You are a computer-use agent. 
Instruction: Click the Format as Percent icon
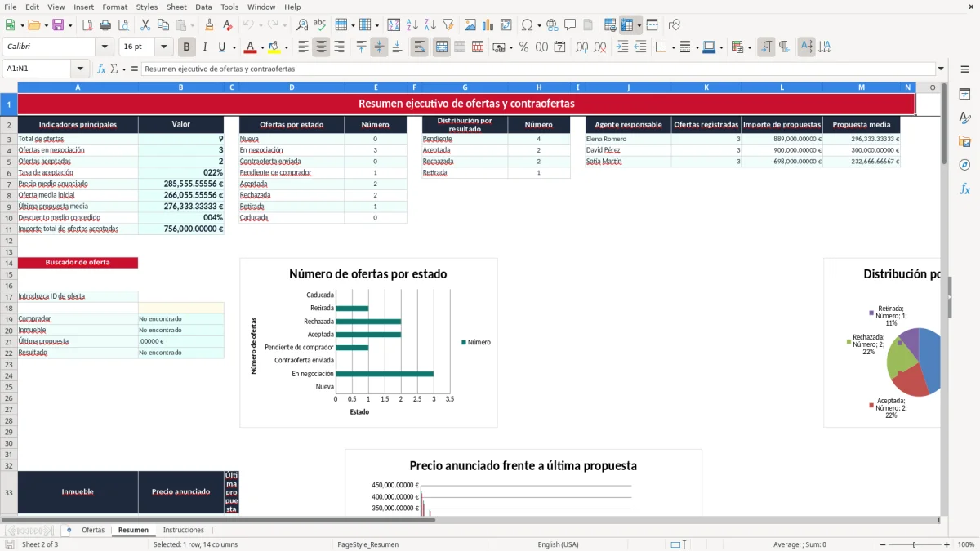[523, 47]
